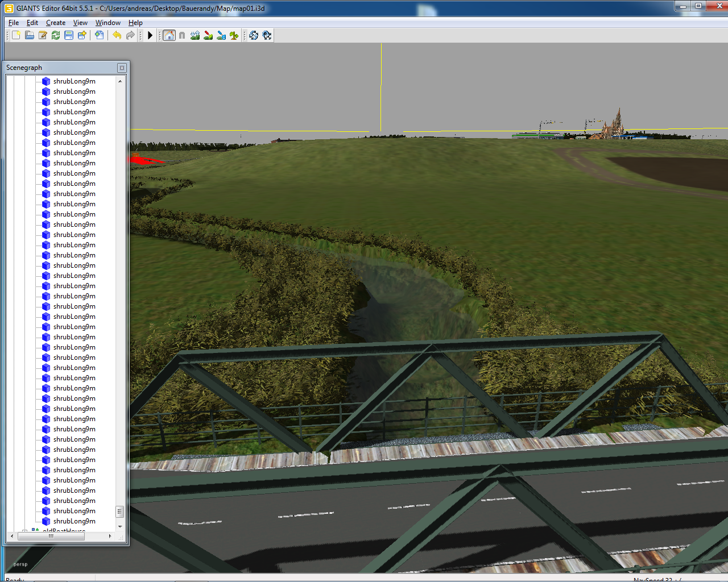Open the Create menu
Screen dimensions: 728x582
click(56, 23)
